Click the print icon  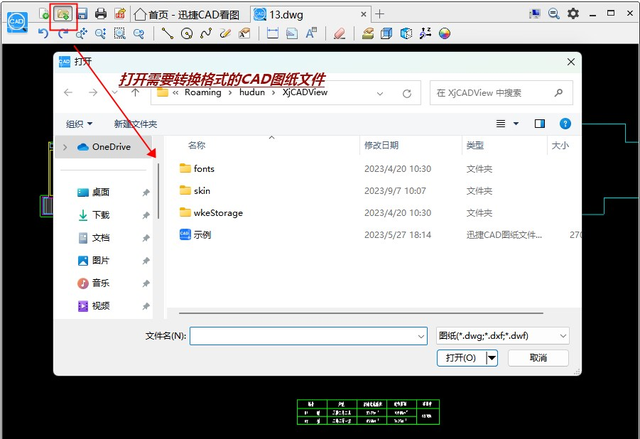[x=100, y=14]
